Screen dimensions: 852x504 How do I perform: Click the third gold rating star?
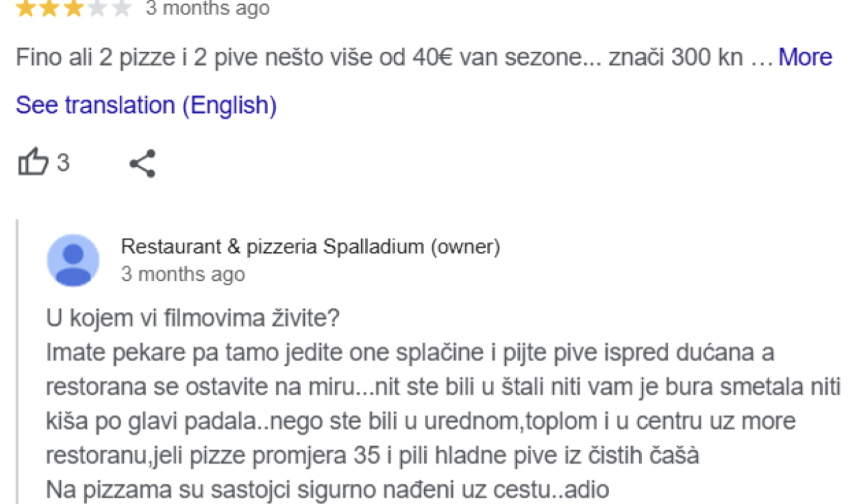pos(74,9)
